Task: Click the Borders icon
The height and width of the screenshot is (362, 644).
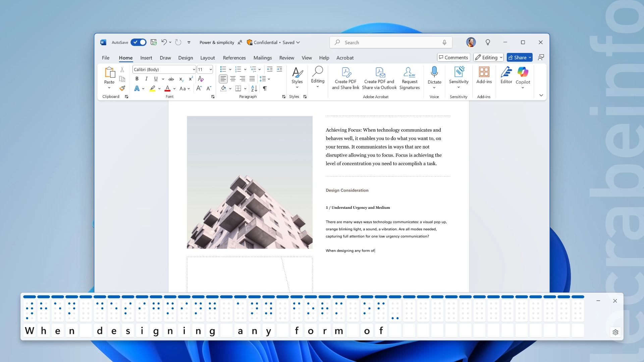Action: pos(238,88)
